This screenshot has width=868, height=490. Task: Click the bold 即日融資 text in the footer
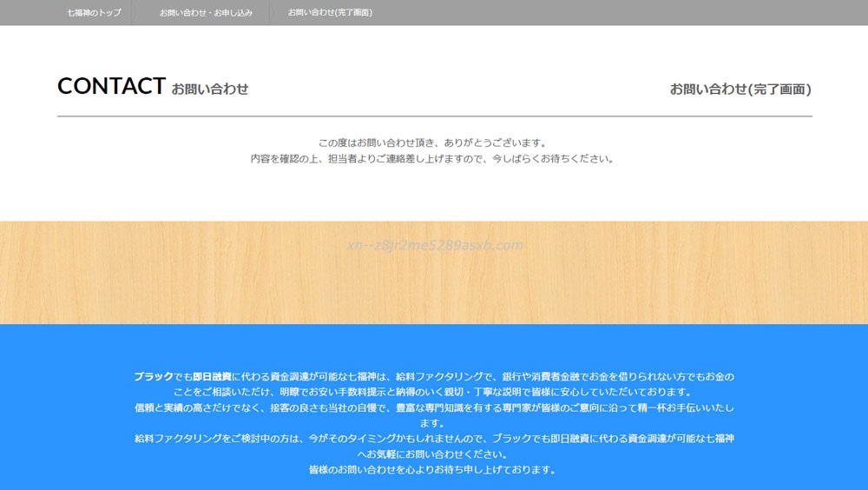[212, 376]
